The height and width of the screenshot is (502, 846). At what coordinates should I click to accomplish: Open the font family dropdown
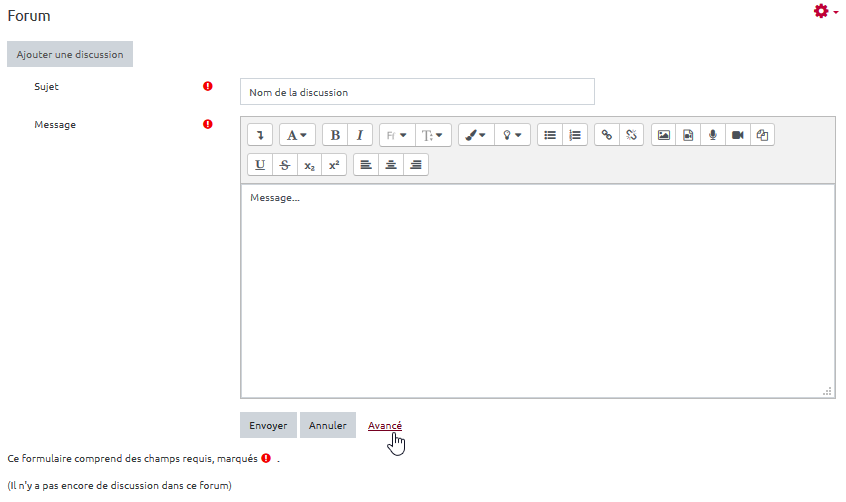[x=396, y=135]
